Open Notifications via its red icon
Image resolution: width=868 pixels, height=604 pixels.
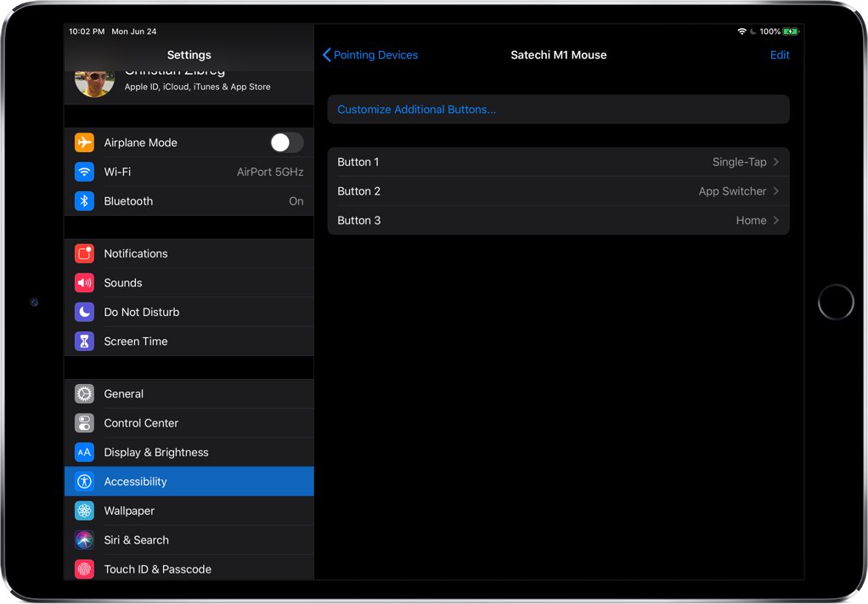point(84,253)
